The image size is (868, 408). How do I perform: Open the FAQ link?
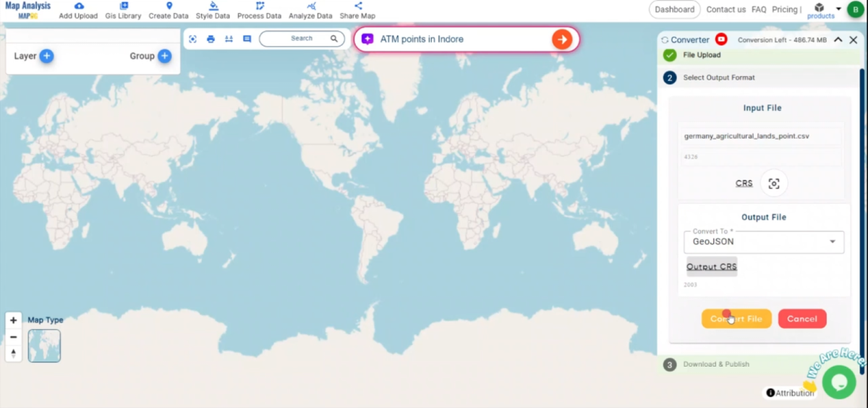pos(759,9)
